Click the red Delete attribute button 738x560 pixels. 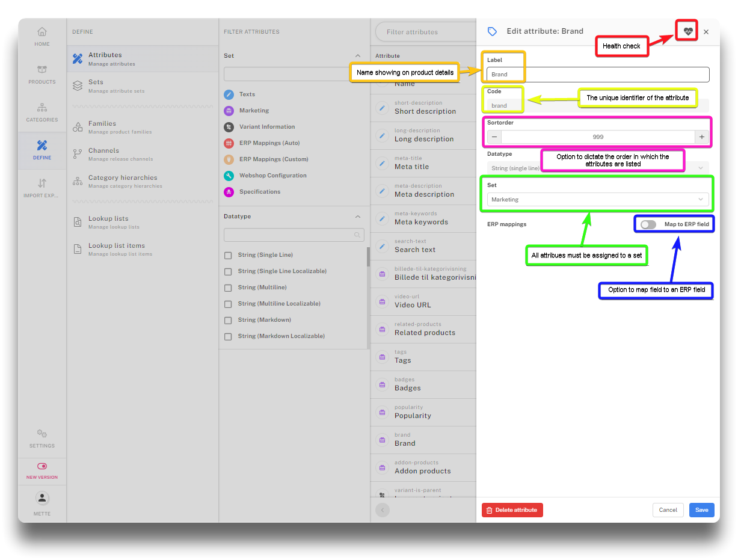512,510
